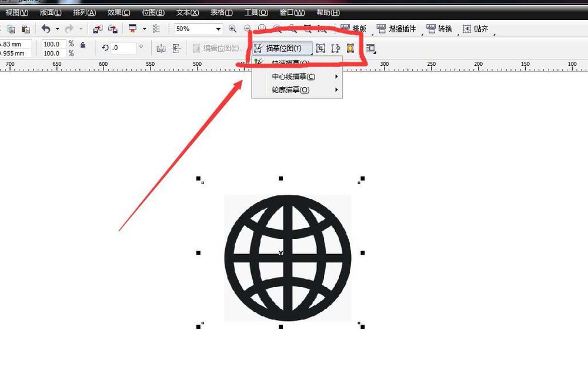Click the Export icon
588x387 pixels.
113,29
